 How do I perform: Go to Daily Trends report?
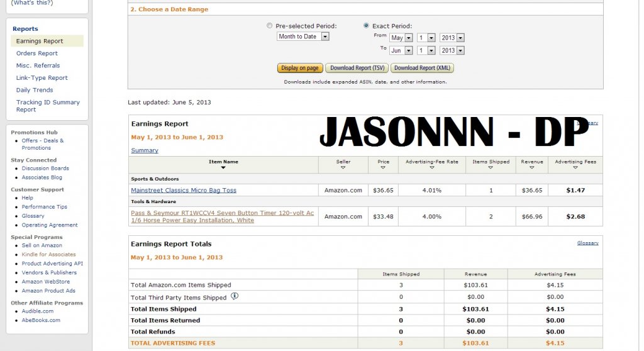(35, 90)
